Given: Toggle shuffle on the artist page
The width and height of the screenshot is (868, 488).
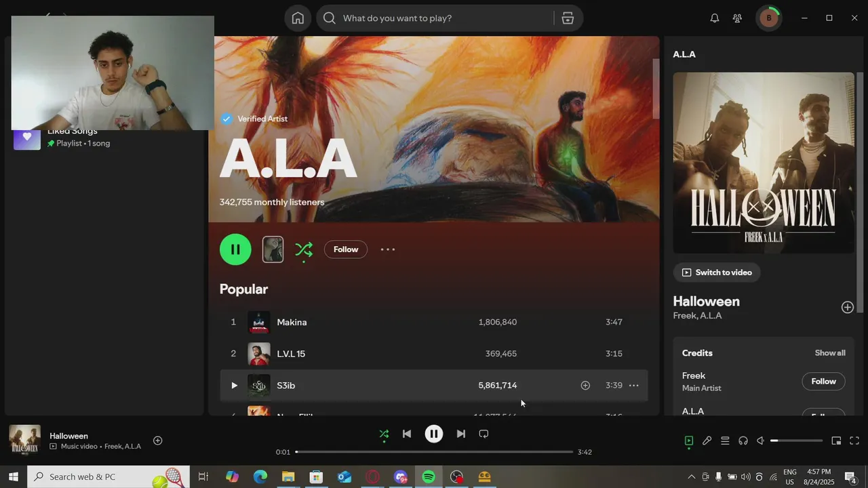Looking at the screenshot, I should coord(304,250).
